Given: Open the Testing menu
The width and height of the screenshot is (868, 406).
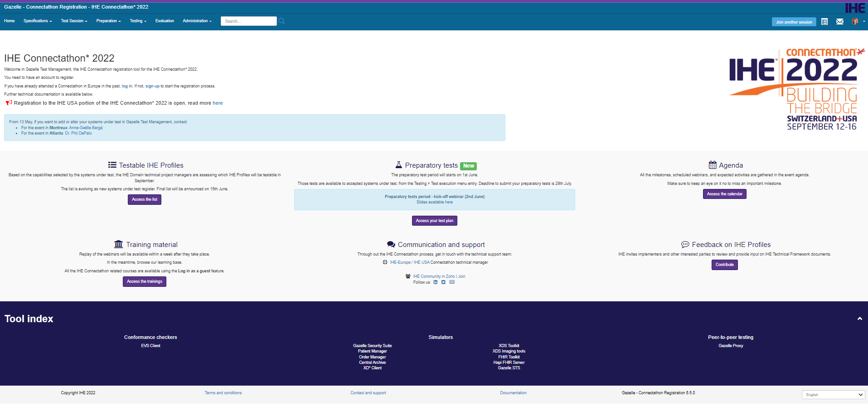Looking at the screenshot, I should (138, 21).
